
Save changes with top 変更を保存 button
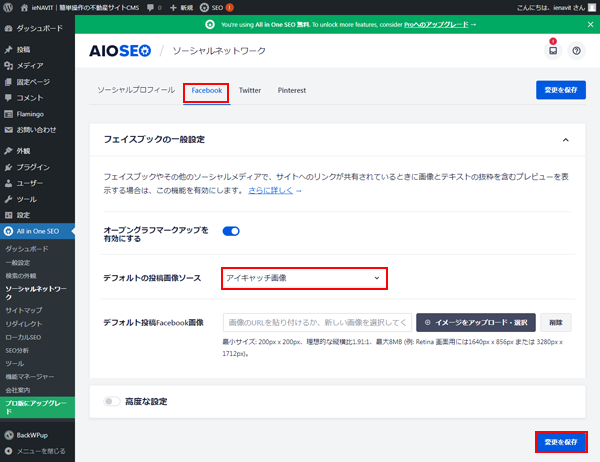561,90
